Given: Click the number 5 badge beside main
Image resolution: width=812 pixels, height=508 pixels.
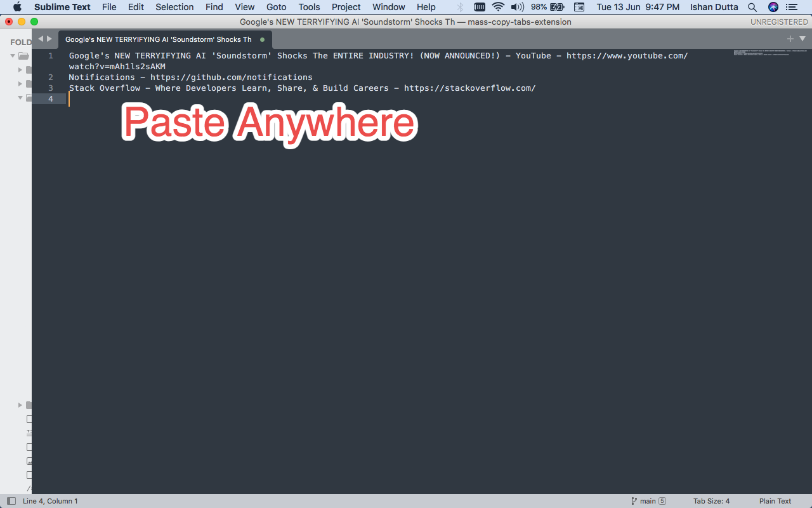Looking at the screenshot, I should pos(662,501).
